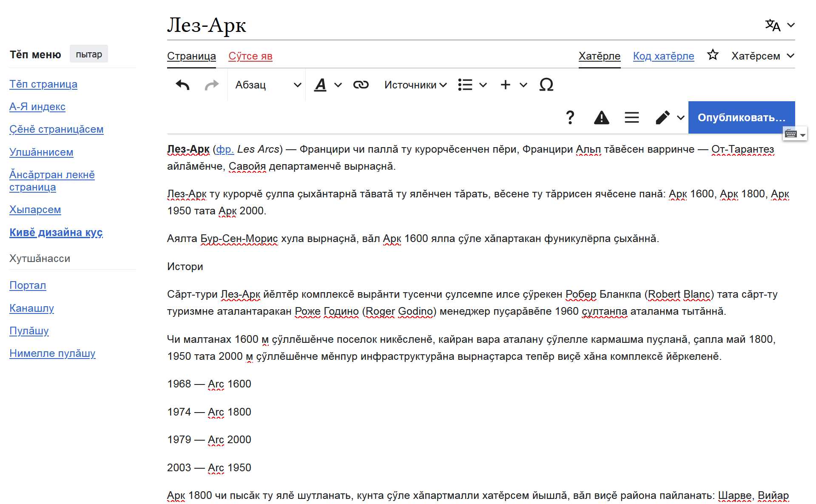Open the Тĕп страница sidebar link
Viewport: 816px width, 504px height.
[43, 84]
